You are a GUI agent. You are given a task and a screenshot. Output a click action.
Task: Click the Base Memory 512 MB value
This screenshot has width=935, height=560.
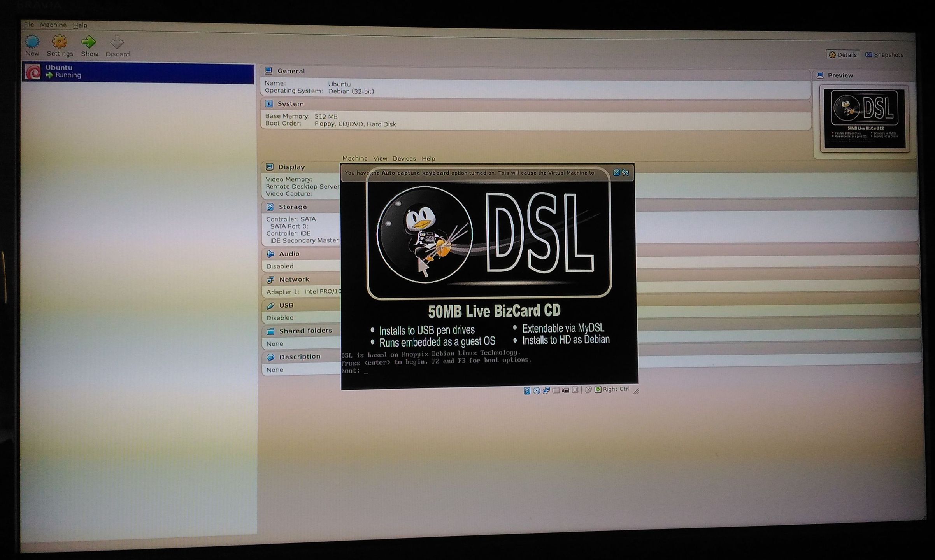coord(326,116)
